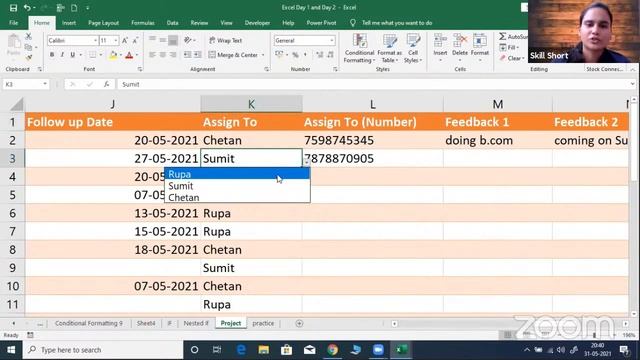Open Conditional Formatting 9 sheet tab
Viewport: 640px width, 360px height.
point(89,323)
